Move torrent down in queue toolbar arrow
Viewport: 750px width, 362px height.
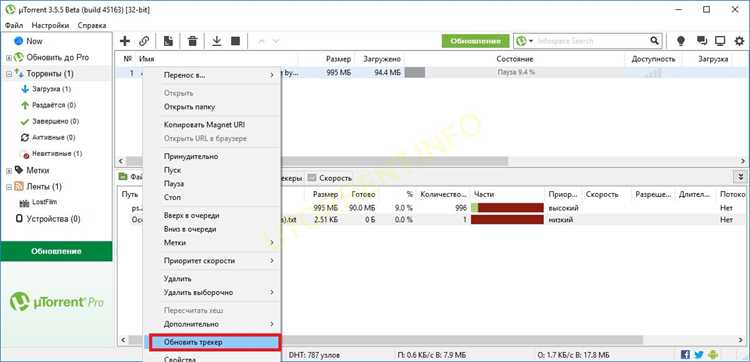(x=276, y=41)
